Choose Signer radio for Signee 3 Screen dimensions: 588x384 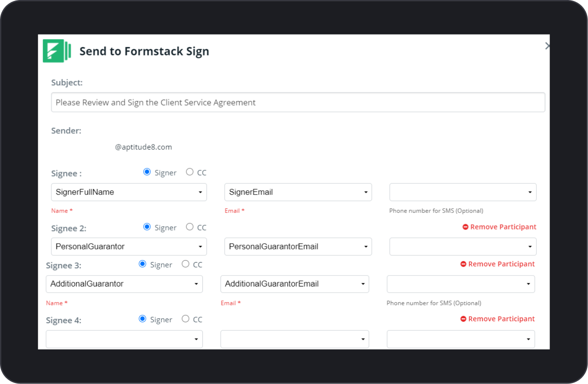143,264
